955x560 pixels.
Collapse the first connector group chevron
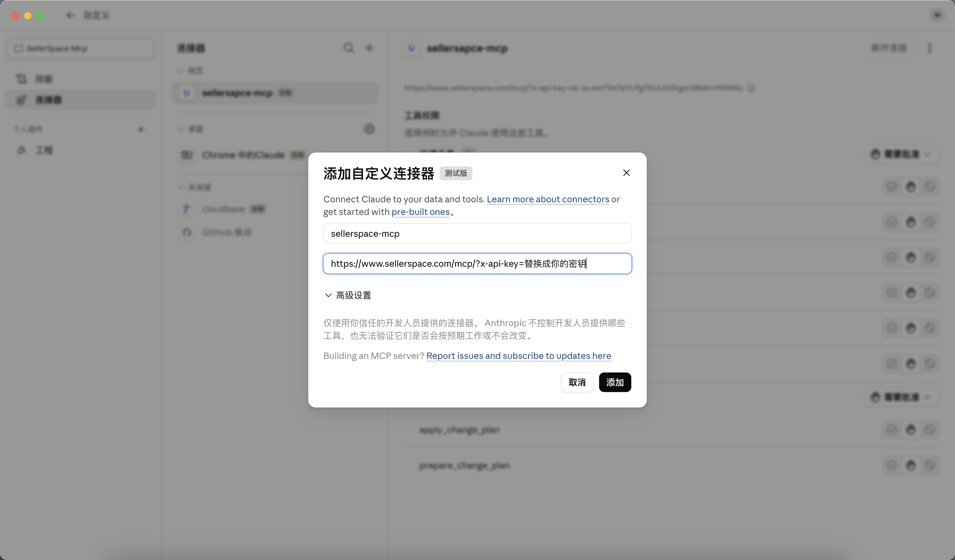click(x=181, y=71)
